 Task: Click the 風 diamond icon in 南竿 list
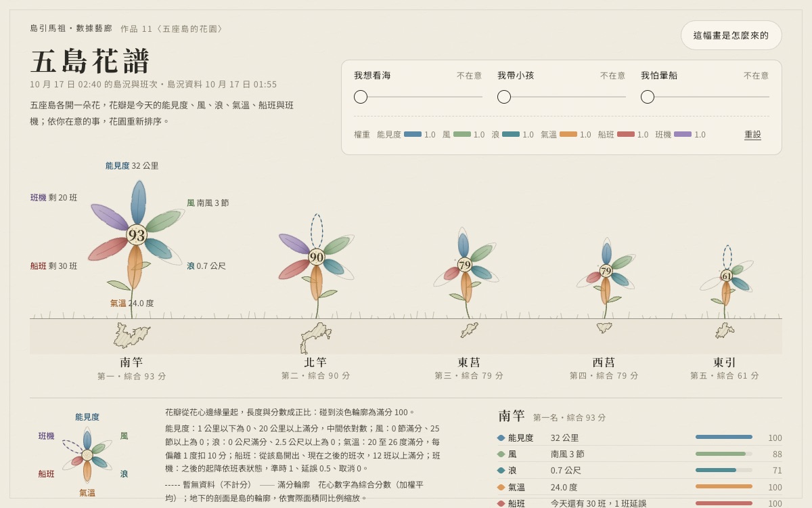click(501, 454)
